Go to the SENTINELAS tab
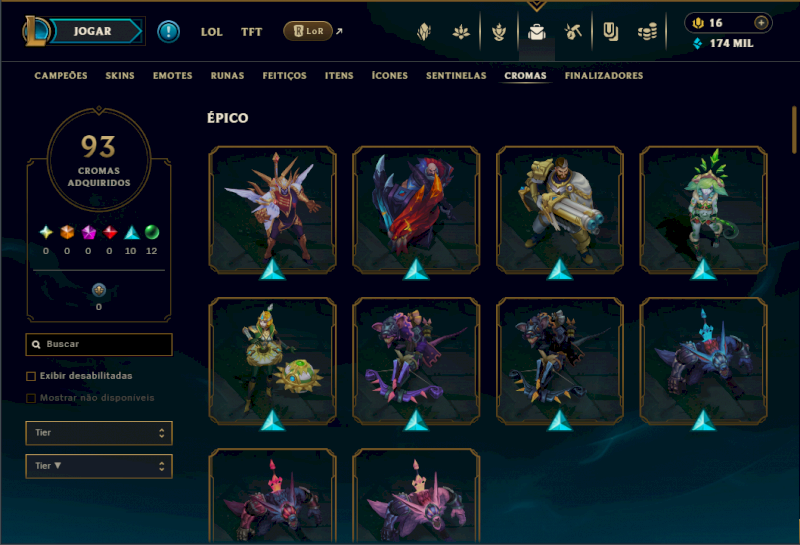 click(456, 76)
